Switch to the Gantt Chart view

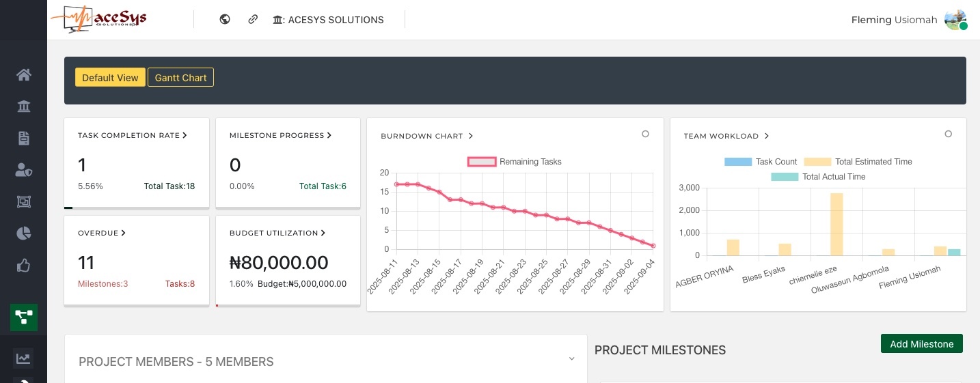tap(180, 78)
